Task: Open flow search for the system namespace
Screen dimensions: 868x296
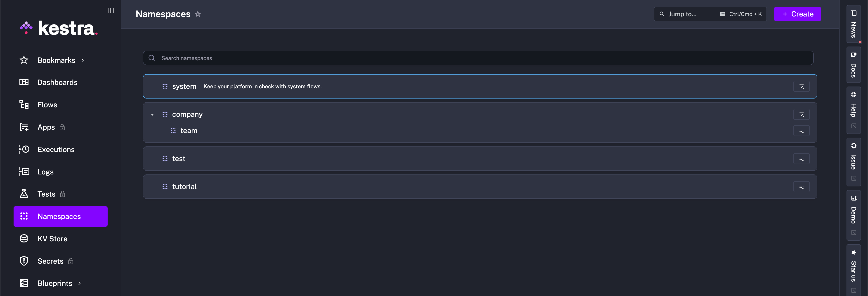Action: pos(802,86)
